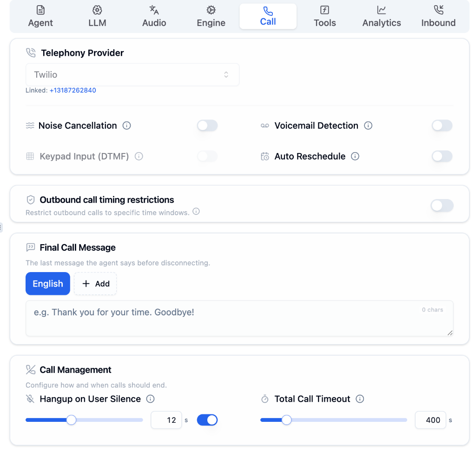Screen dimensions: 476x453
Task: Click the Tools function icon
Action: (x=324, y=9)
